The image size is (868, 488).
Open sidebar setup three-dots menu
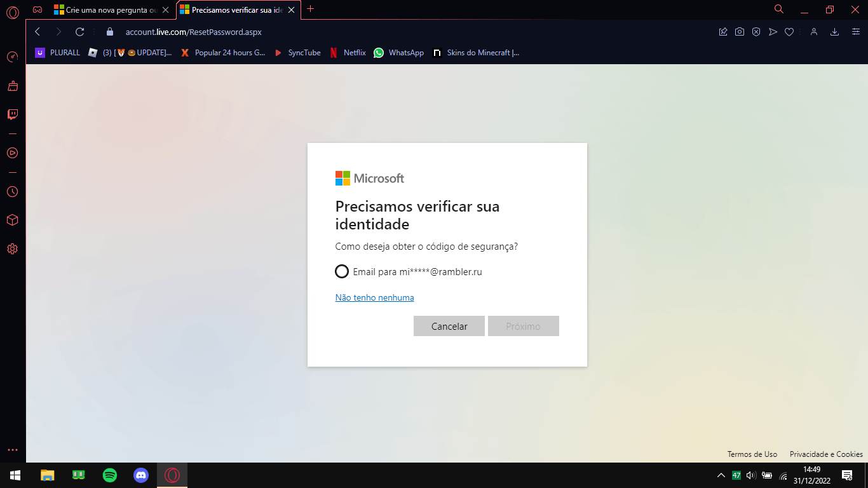(x=12, y=449)
